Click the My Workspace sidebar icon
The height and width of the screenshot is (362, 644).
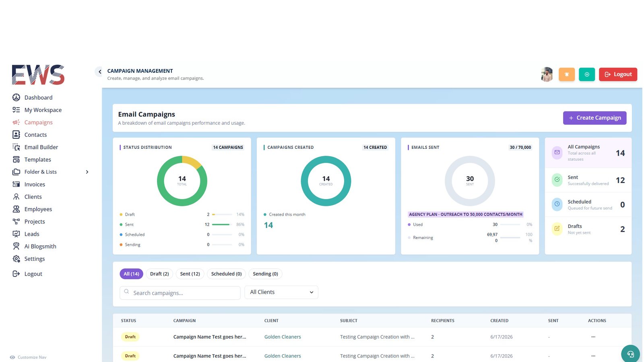pyautogui.click(x=16, y=110)
